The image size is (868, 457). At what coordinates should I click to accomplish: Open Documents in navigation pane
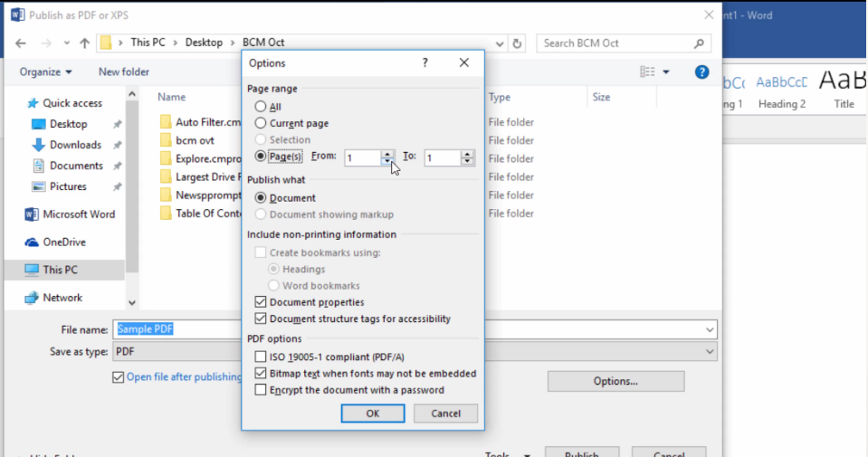(68, 166)
